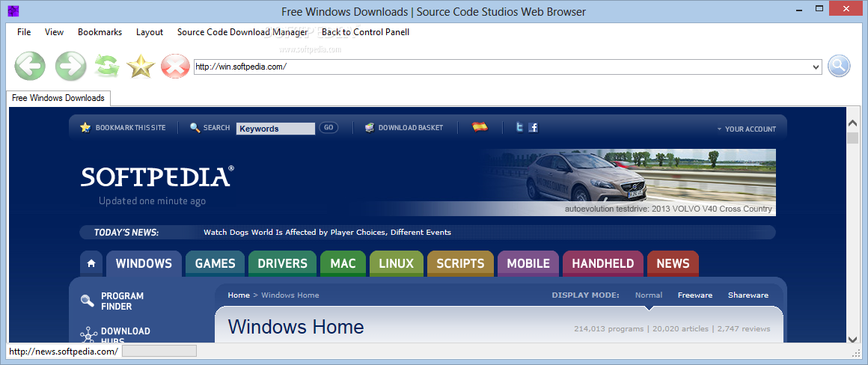This screenshot has height=365, width=868.
Task: Expand the Your Account dropdown
Action: coord(747,129)
